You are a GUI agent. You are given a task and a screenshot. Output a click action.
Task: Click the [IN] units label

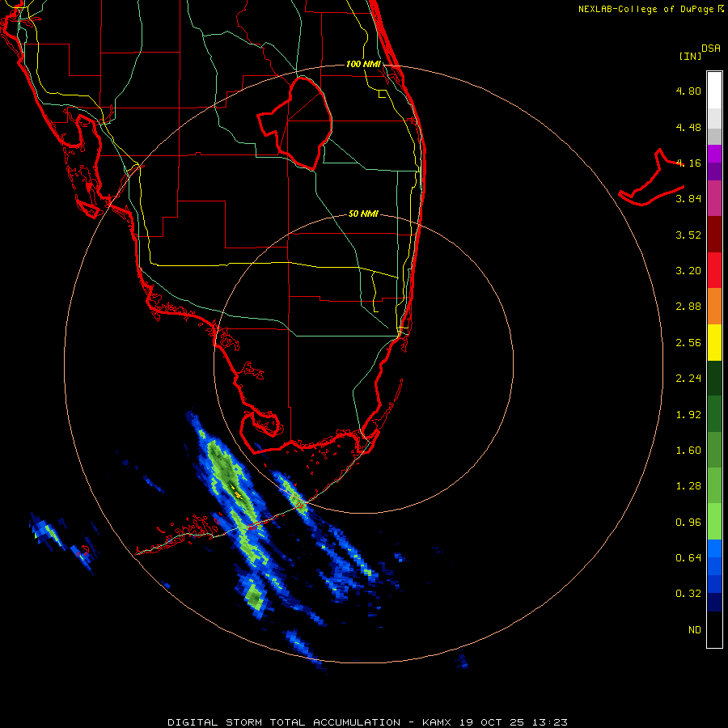[x=690, y=56]
